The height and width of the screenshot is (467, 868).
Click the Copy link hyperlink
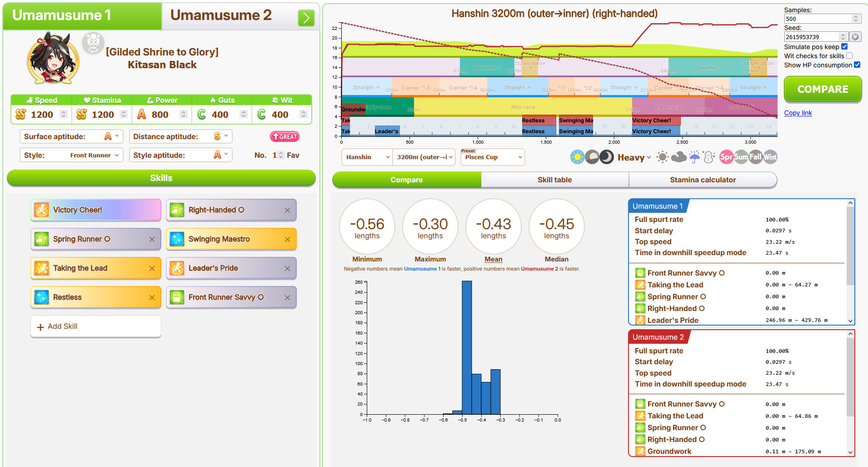tap(798, 113)
